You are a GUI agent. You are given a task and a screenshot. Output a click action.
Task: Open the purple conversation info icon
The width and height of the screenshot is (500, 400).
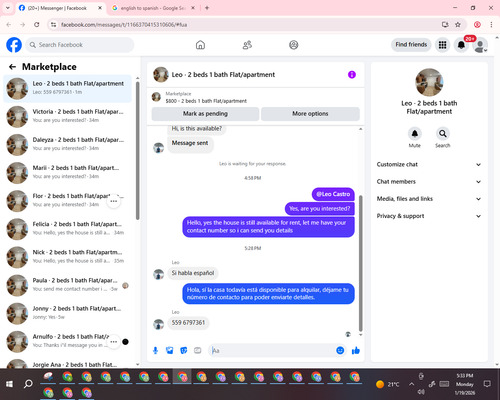(352, 75)
